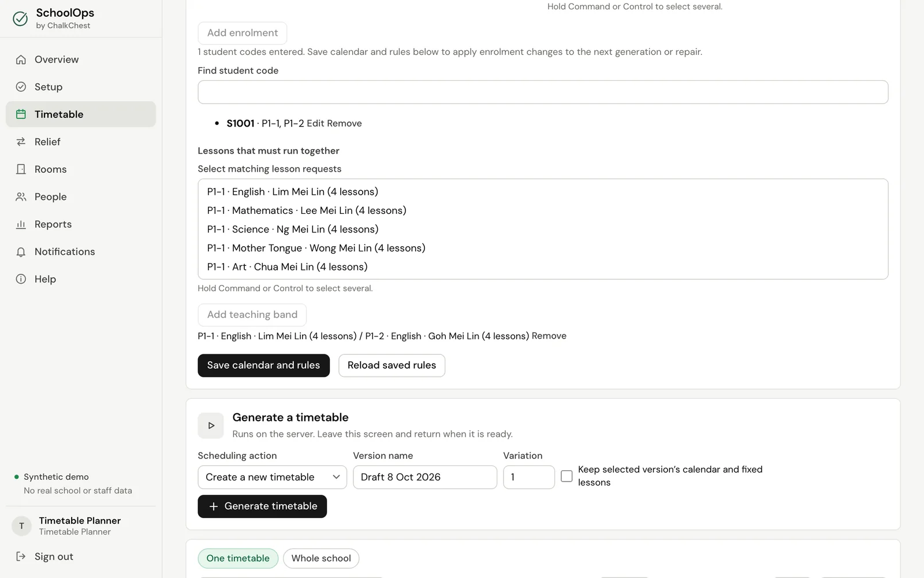Screen dimensions: 924x578
Task: Click Reload saved rules button
Action: click(392, 365)
